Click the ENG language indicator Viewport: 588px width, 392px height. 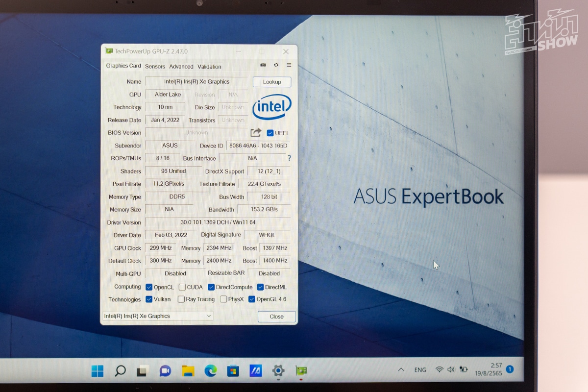[420, 370]
